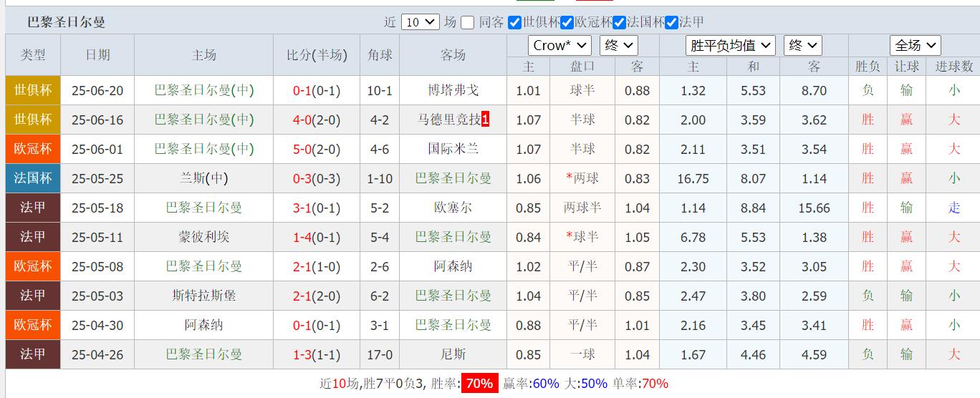Open the Crow* bookmaker dropdown
The width and height of the screenshot is (980, 398).
pos(560,45)
